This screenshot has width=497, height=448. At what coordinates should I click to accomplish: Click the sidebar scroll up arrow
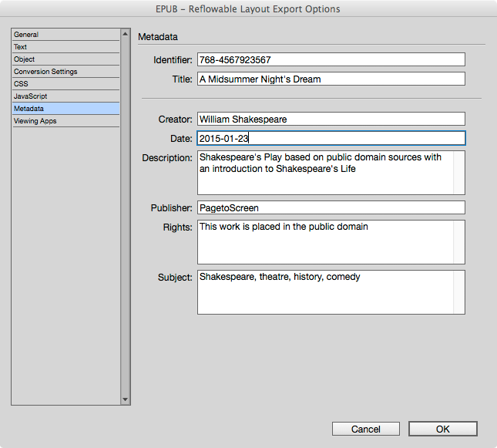tap(125, 34)
